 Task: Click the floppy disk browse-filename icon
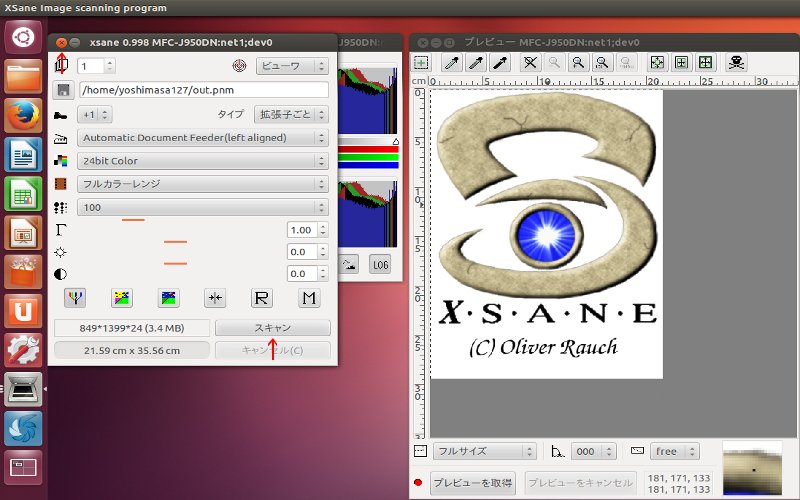pyautogui.click(x=63, y=90)
